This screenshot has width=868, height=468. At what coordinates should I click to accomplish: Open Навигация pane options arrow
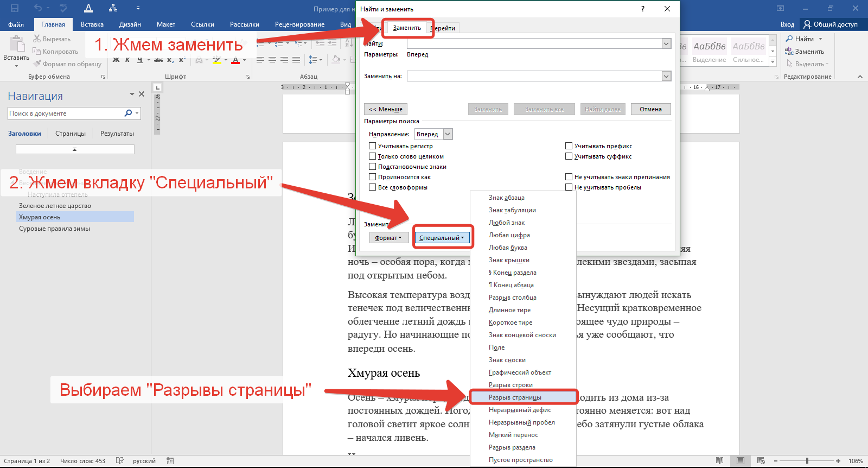[132, 94]
